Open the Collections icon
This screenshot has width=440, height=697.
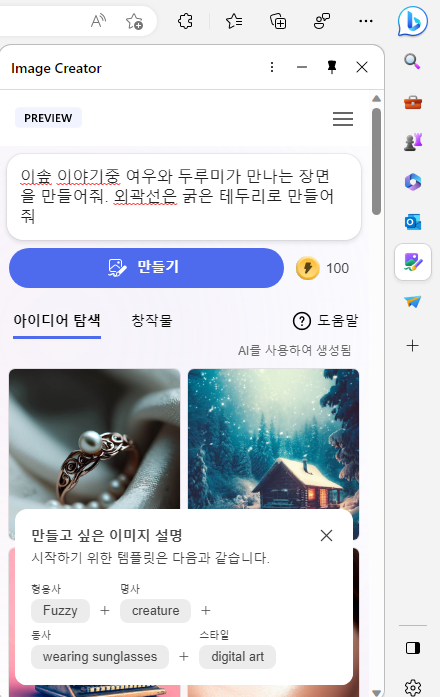tap(278, 21)
